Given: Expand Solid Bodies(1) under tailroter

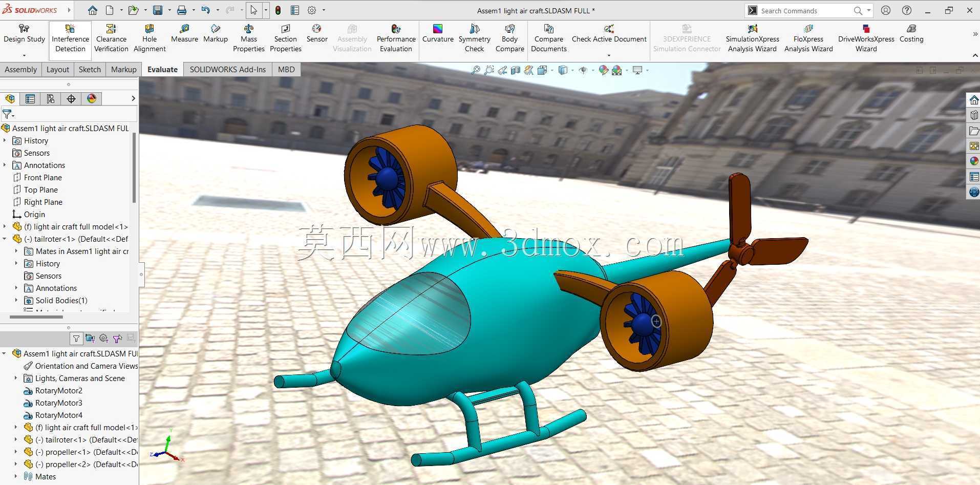Looking at the screenshot, I should pos(16,300).
